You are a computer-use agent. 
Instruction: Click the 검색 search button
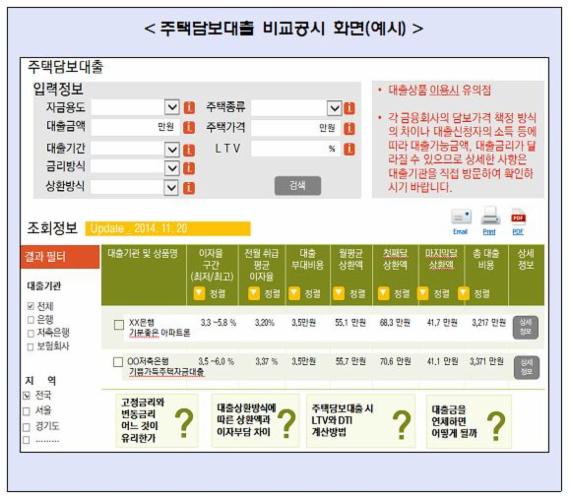tap(298, 186)
